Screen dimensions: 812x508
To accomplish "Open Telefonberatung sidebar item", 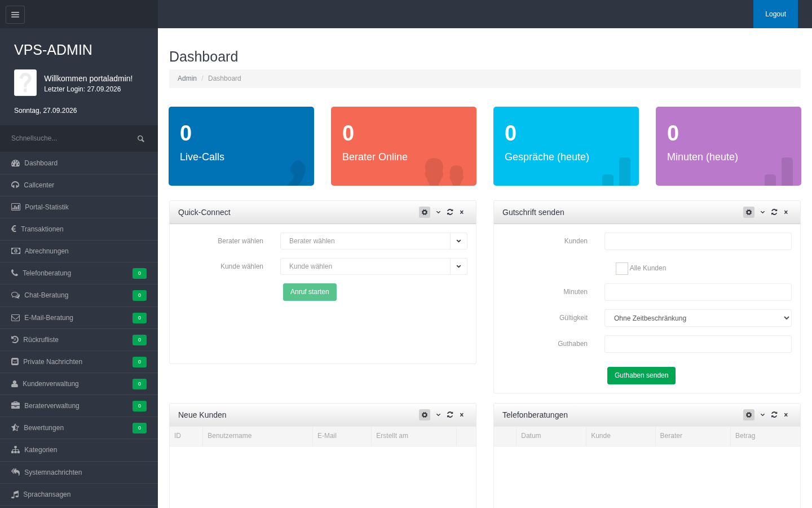I will [79, 273].
